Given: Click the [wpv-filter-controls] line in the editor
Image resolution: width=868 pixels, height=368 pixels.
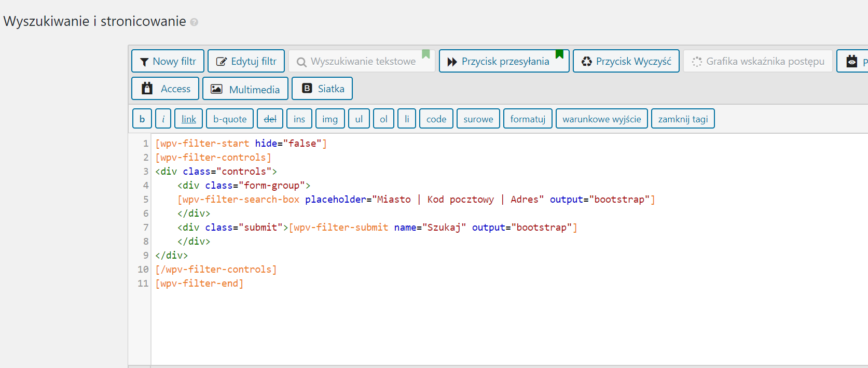Looking at the screenshot, I should point(213,157).
